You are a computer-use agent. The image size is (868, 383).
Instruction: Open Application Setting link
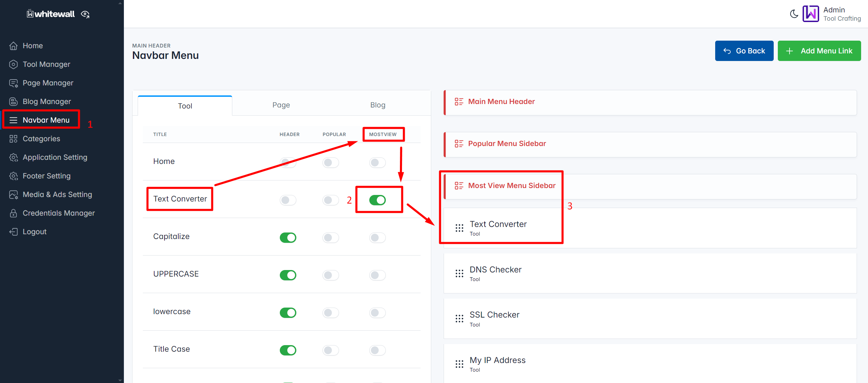coord(55,157)
